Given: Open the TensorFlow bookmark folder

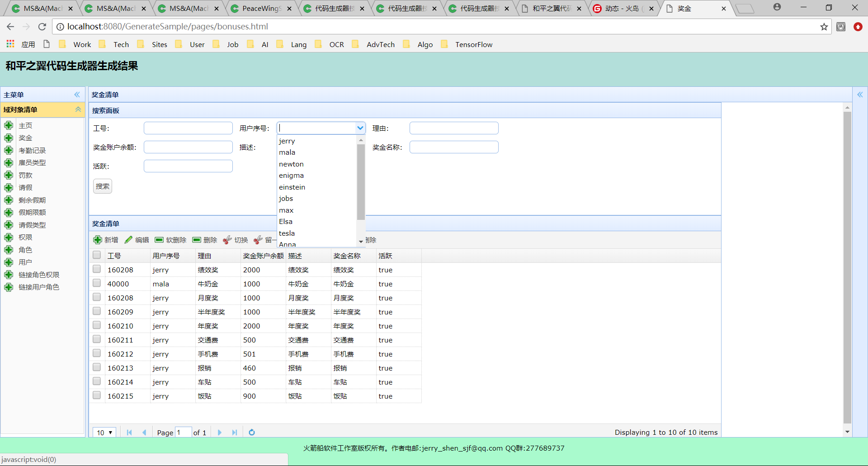Looking at the screenshot, I should [x=467, y=44].
